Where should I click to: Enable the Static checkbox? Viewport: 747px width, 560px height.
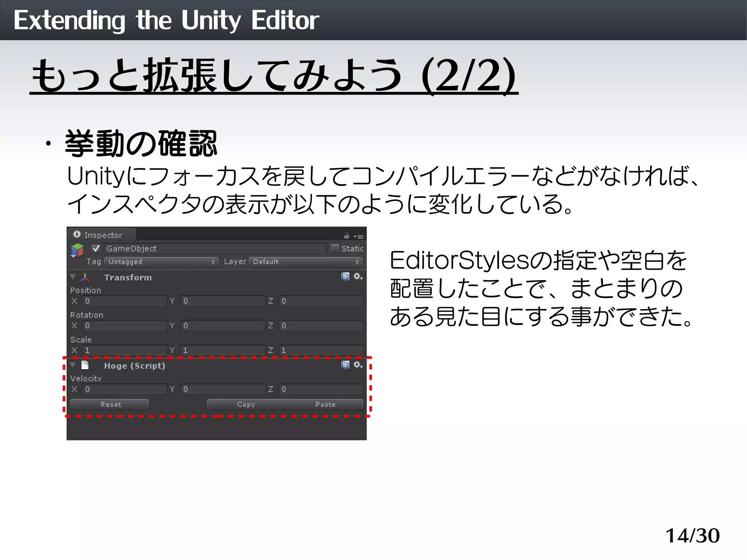(334, 248)
